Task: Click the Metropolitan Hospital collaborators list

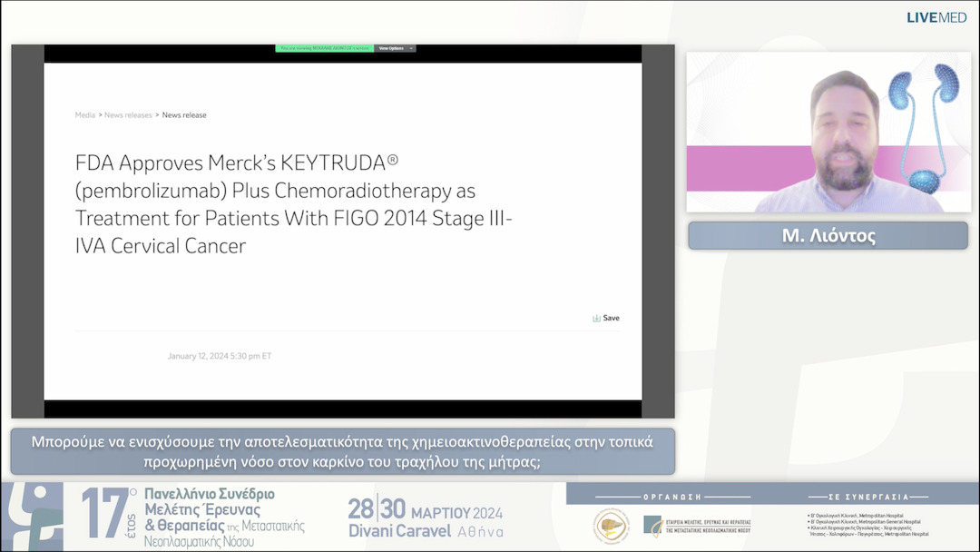Action: [868, 525]
